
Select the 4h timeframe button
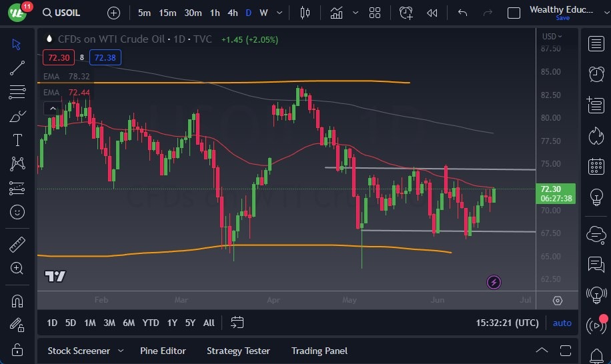point(232,13)
